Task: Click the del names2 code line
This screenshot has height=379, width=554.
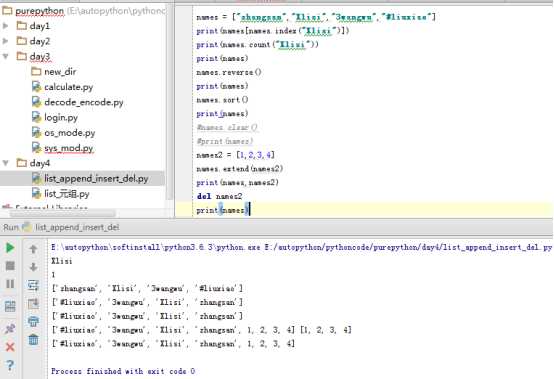Action: [219, 196]
